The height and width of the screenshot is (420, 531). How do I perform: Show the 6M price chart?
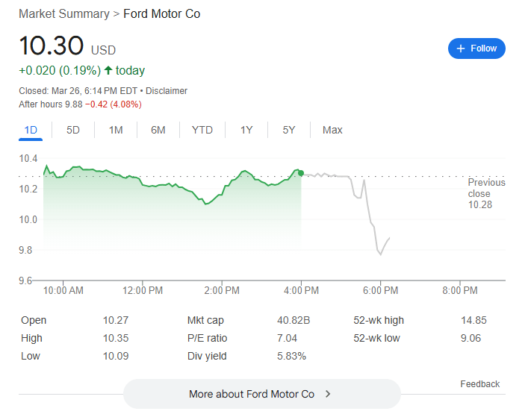[158, 130]
